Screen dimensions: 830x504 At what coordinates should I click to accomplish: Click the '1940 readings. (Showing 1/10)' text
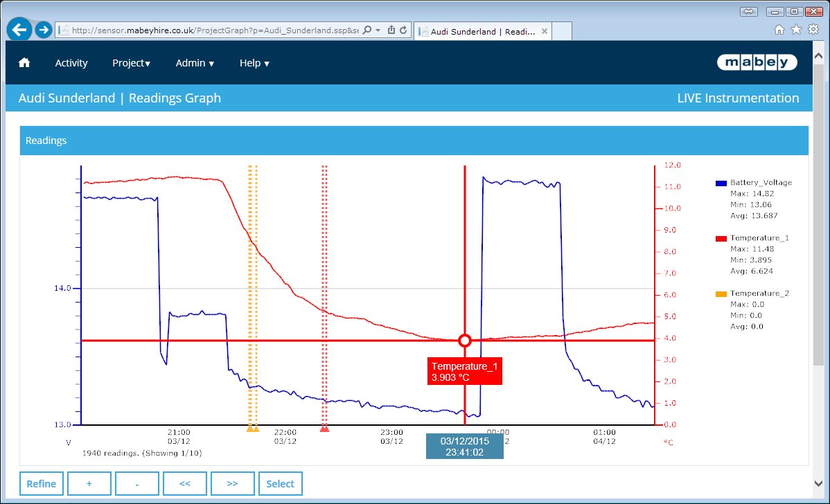tap(142, 453)
